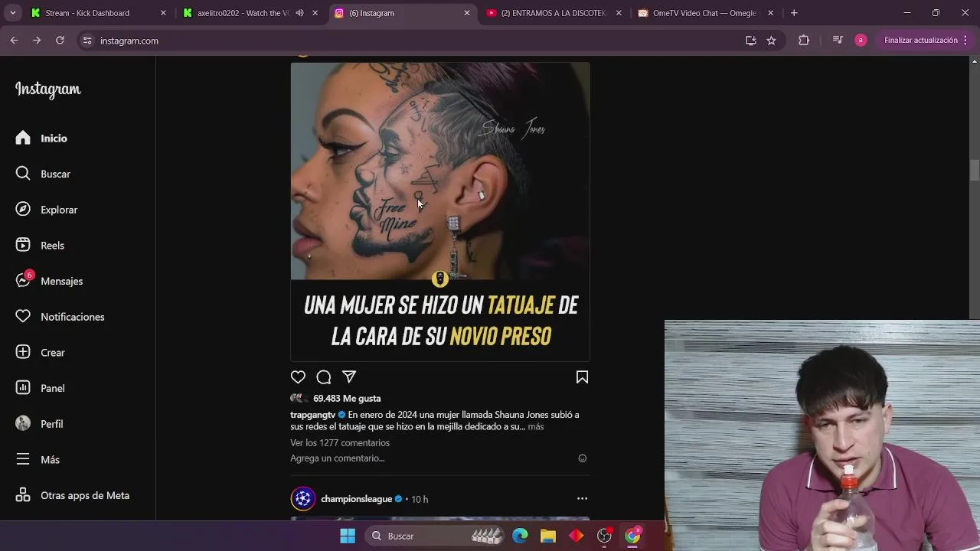Open the Panel dashboard icon
The image size is (980, 551).
(x=23, y=388)
